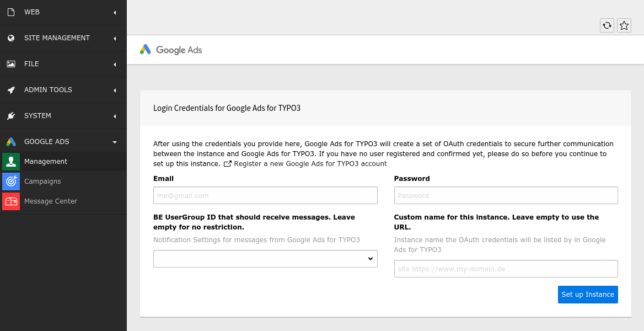Expand the SYSTEM module group arrow
This screenshot has width=644, height=331.
(115, 116)
